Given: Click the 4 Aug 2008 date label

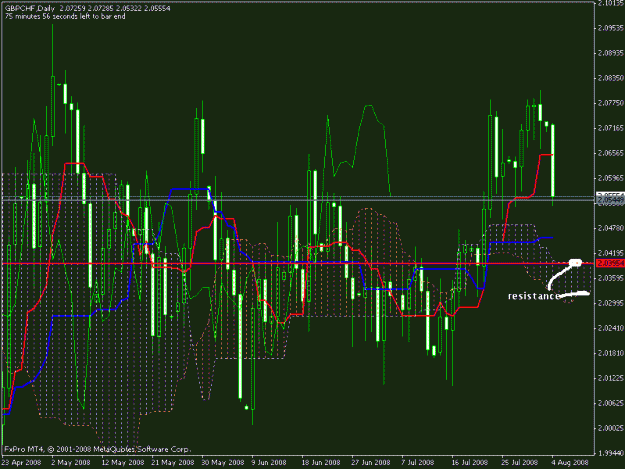Looking at the screenshot, I should (x=570, y=462).
